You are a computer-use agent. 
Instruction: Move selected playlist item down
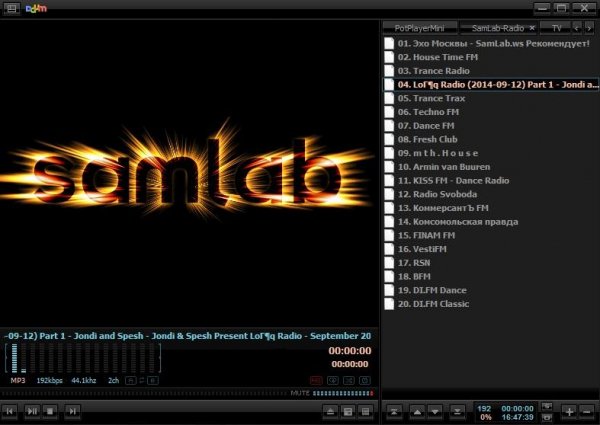pyautogui.click(x=435, y=412)
